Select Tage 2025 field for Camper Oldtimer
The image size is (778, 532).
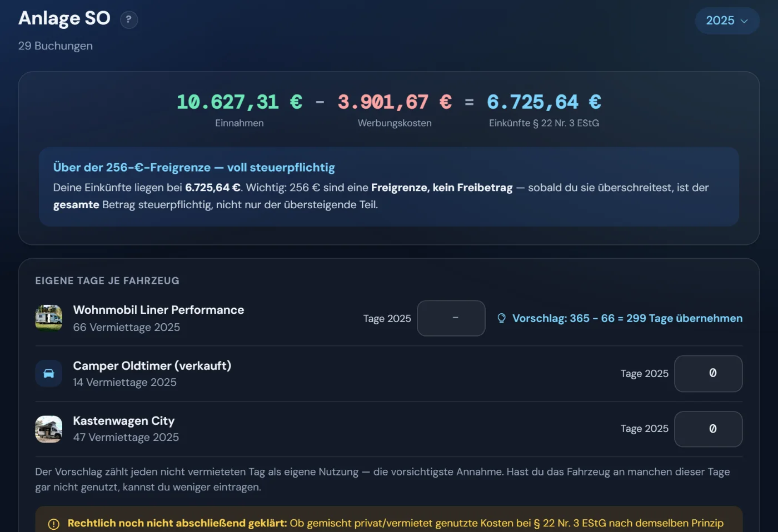(x=709, y=374)
